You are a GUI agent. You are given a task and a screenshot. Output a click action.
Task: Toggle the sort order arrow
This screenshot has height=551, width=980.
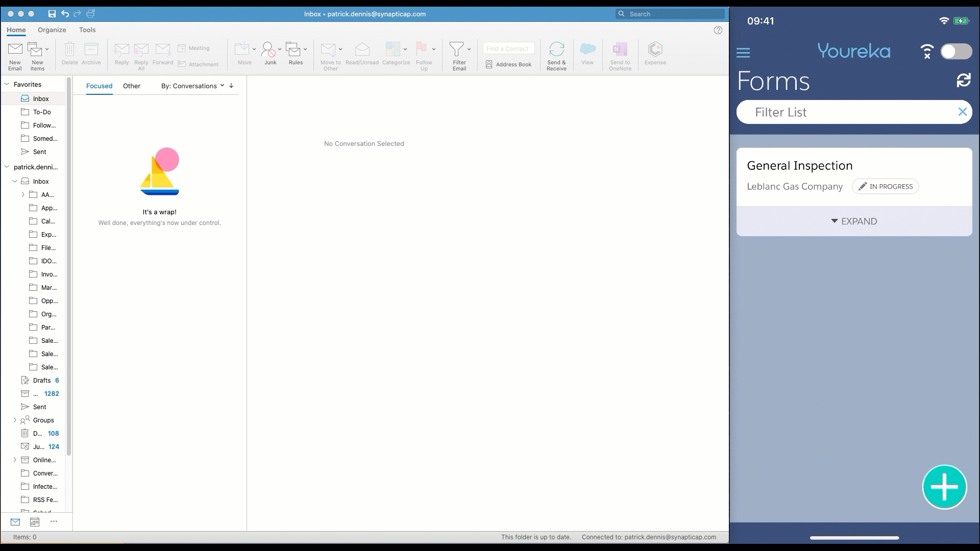click(x=231, y=86)
